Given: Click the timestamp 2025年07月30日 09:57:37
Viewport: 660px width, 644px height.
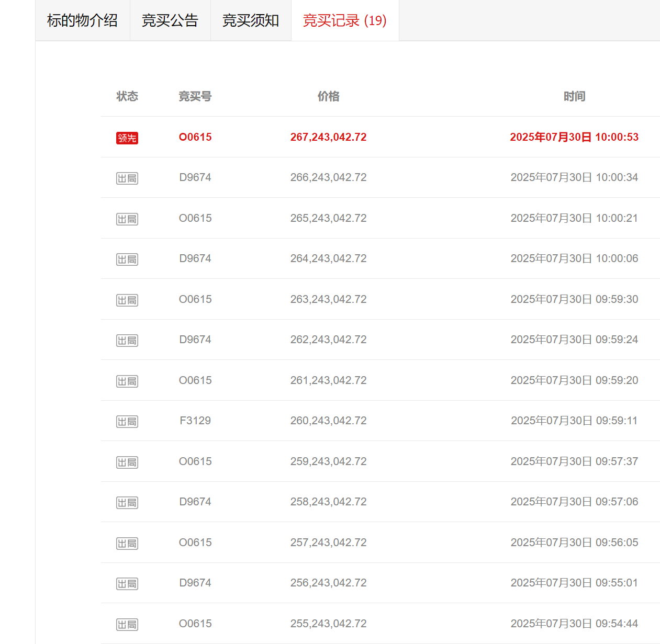Looking at the screenshot, I should point(574,461).
